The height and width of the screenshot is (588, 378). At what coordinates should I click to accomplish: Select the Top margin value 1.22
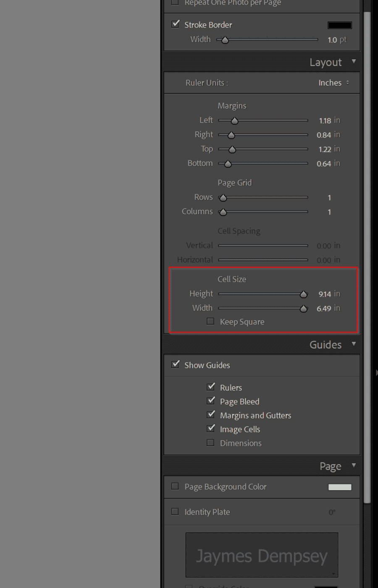point(325,149)
